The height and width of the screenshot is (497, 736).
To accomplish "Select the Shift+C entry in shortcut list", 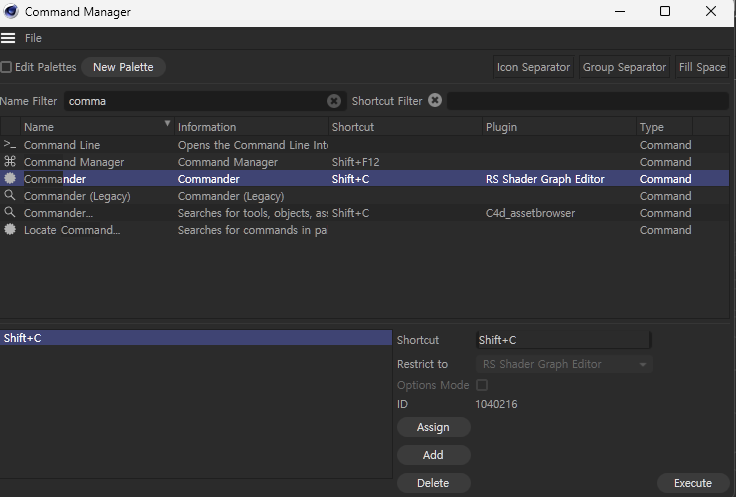I will tap(195, 338).
